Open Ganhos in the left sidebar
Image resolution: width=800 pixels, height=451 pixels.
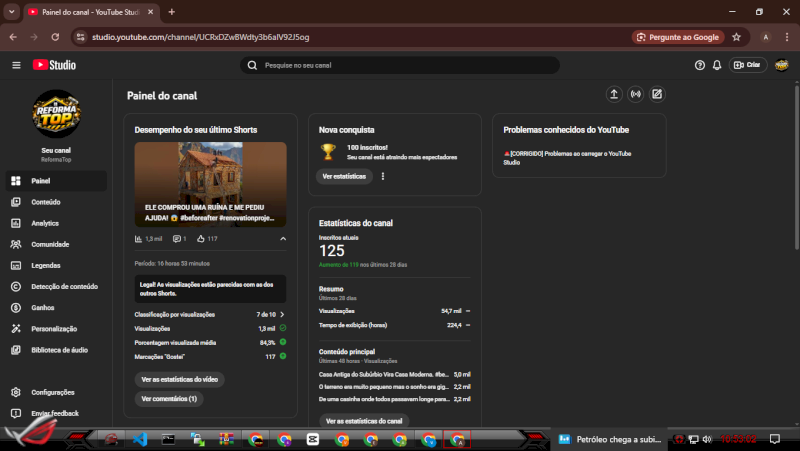(43, 308)
